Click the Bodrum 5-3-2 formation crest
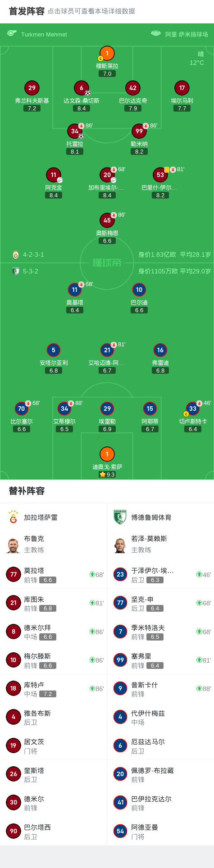This screenshot has width=214, height=868. pyautogui.click(x=16, y=271)
